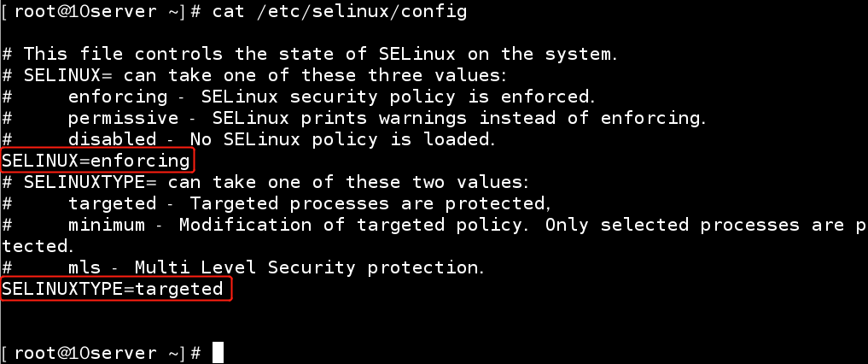The width and height of the screenshot is (868, 364).
Task: Click the wrapped 'tected.' line fragment
Action: pyautogui.click(x=38, y=246)
